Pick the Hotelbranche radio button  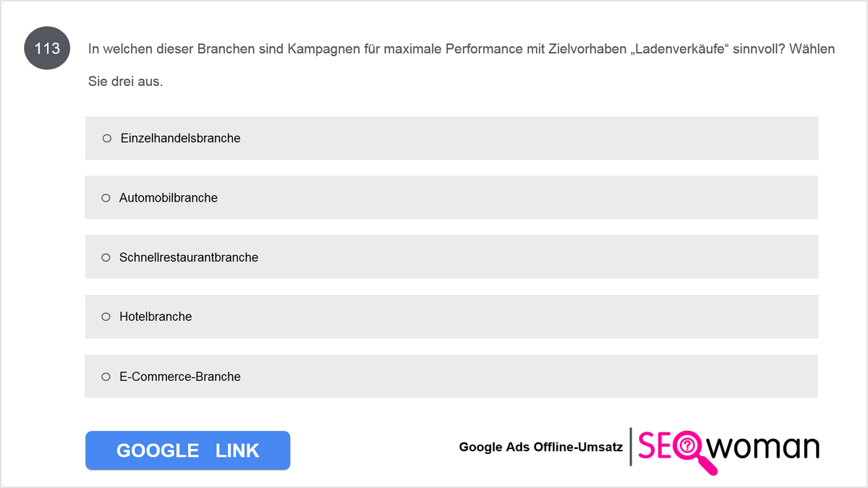coord(106,317)
